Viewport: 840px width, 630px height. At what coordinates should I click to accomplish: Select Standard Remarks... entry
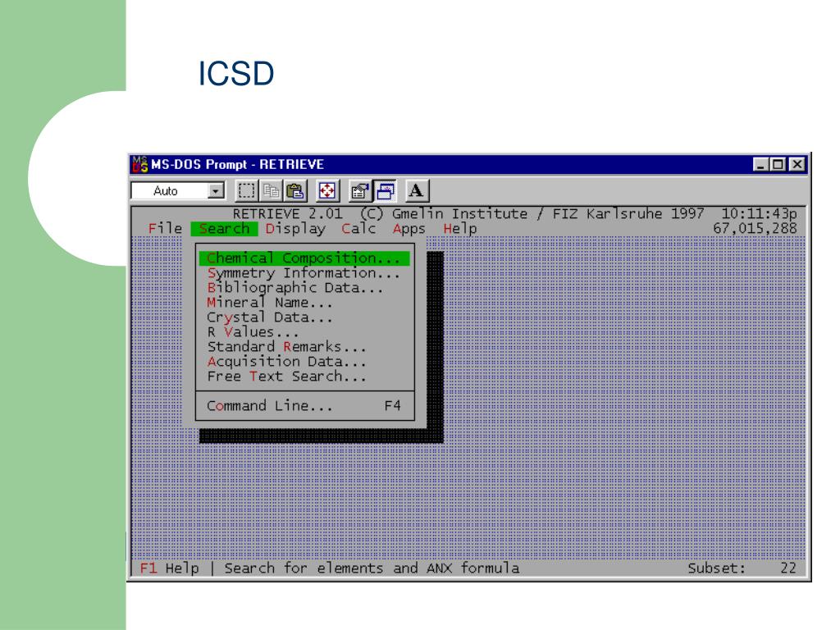304,347
